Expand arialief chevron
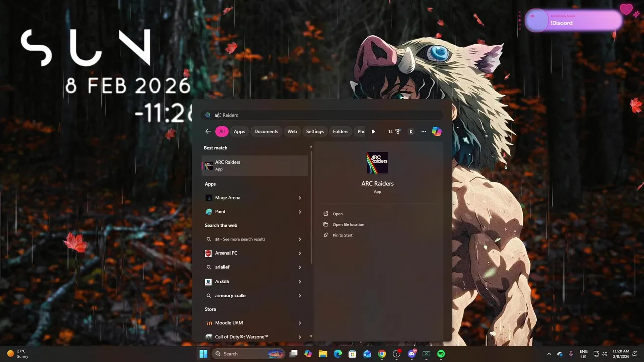 [300, 267]
